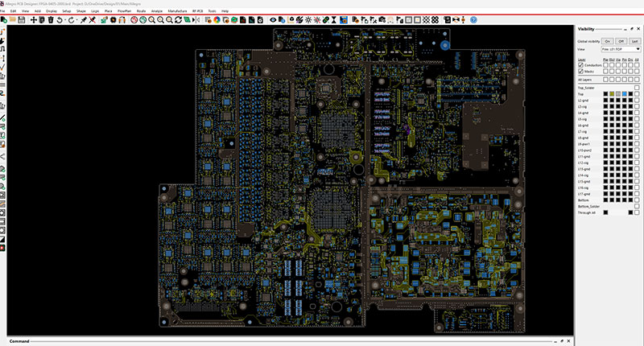Image resolution: width=644 pixels, height=346 pixels.
Task: Click the Open folder icon
Action: [x=13, y=19]
